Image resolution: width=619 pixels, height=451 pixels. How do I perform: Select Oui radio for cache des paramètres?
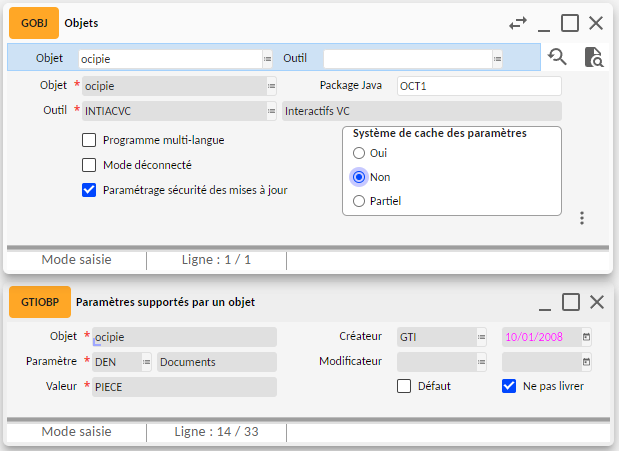pos(359,153)
